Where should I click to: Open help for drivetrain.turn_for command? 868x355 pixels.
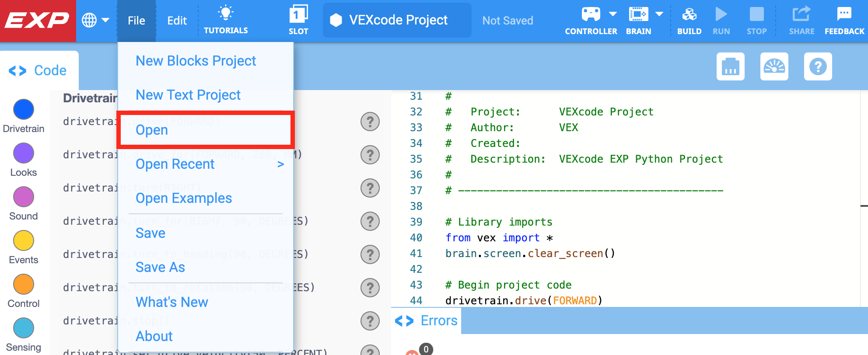point(370,221)
